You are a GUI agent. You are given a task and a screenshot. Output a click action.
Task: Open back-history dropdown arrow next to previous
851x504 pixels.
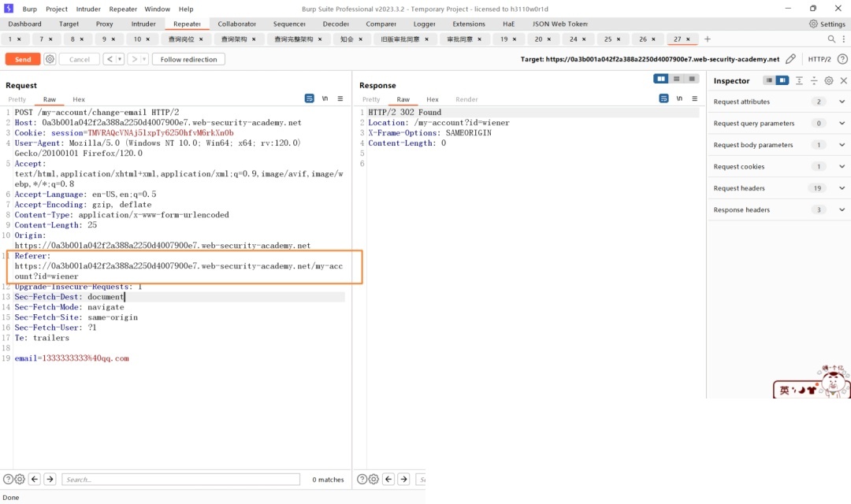[x=120, y=59]
